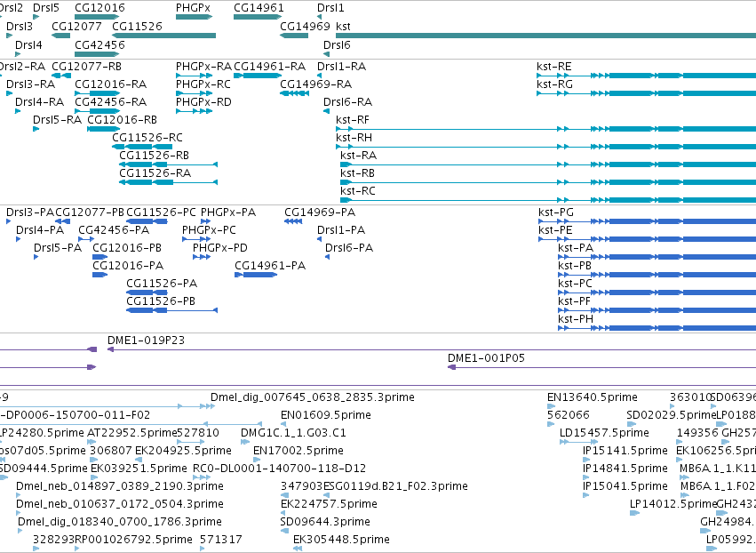Screen dimensions: 756x553
Task: Select EST Dmel_dig_018340_0700_1786.3prime
Action: pyautogui.click(x=120, y=522)
